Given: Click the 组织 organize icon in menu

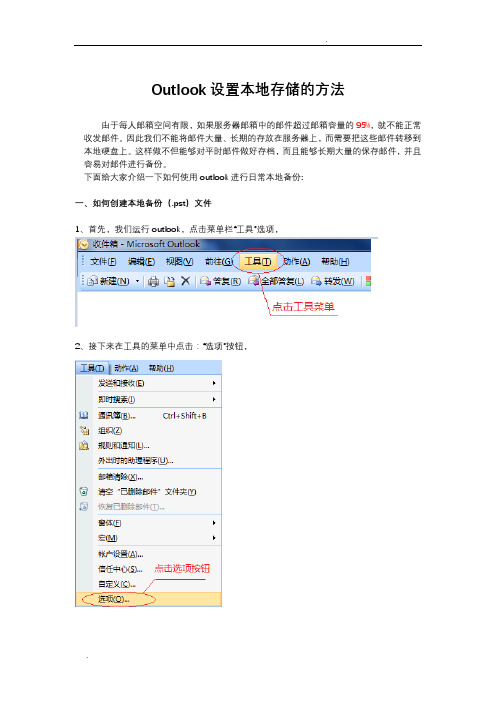Looking at the screenshot, I should 84,430.
